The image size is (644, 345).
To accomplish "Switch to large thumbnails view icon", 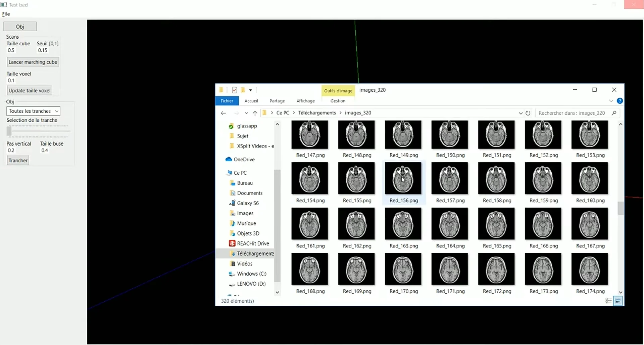I will click(x=618, y=301).
